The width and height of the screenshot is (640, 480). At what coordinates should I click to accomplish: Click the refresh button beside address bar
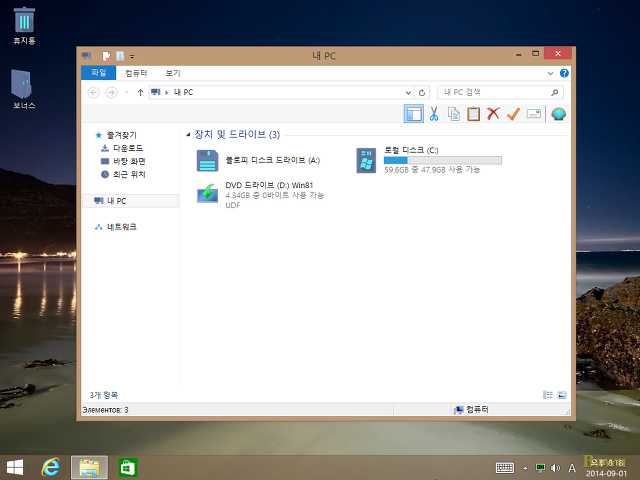click(422, 93)
